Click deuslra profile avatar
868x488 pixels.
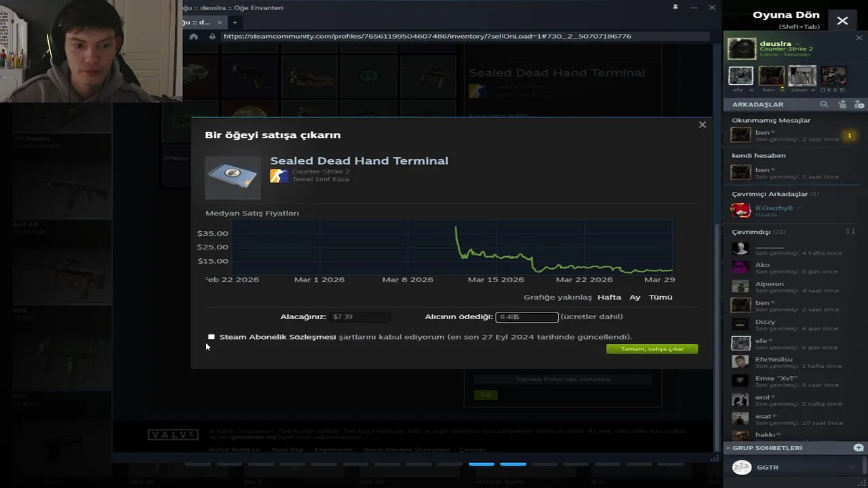[x=741, y=49]
